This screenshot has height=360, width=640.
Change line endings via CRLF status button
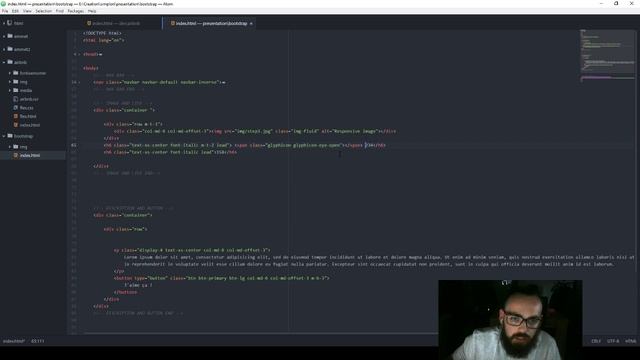[596, 341]
